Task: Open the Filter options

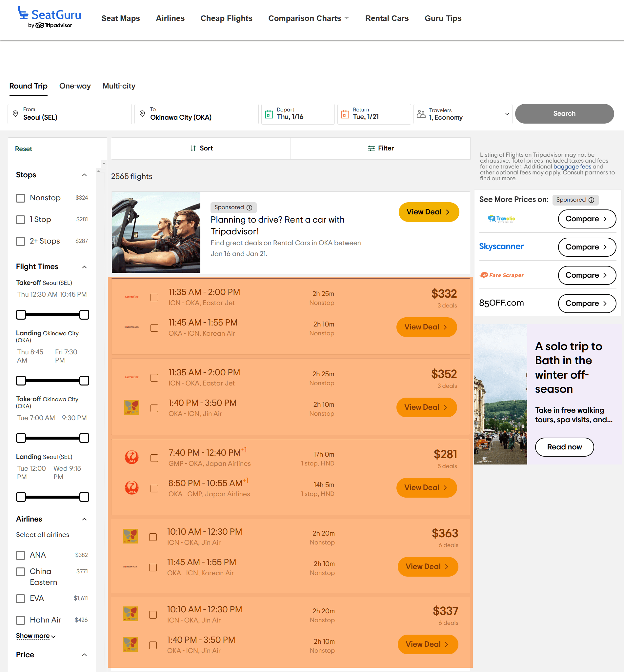Action: pyautogui.click(x=381, y=148)
